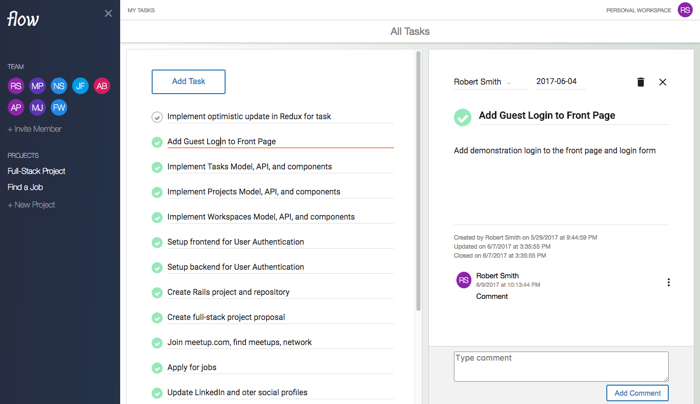This screenshot has width=700, height=404.
Task: Click the NS team avatar
Action: [59, 86]
